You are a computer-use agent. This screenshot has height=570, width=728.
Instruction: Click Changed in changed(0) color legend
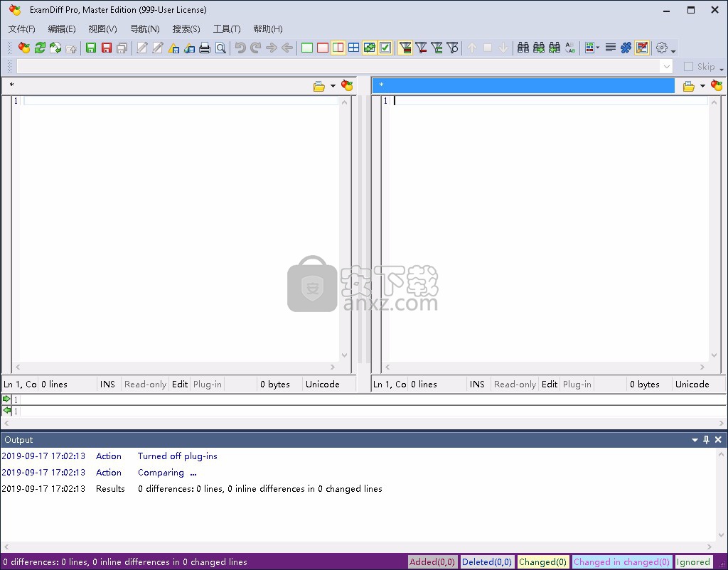click(x=621, y=562)
